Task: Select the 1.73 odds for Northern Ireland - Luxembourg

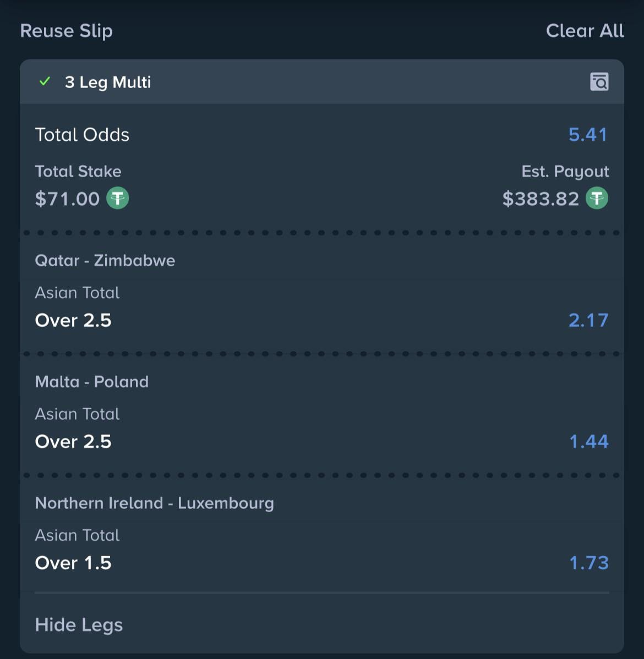Action: point(588,562)
